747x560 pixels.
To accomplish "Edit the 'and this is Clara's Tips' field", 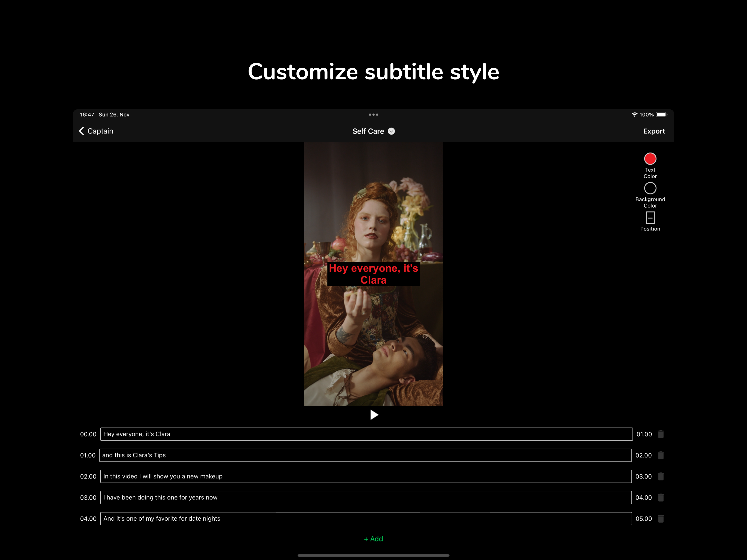I will tap(365, 455).
